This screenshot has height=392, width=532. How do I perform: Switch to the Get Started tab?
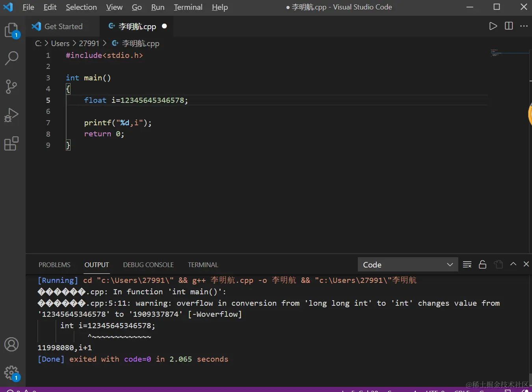[63, 26]
